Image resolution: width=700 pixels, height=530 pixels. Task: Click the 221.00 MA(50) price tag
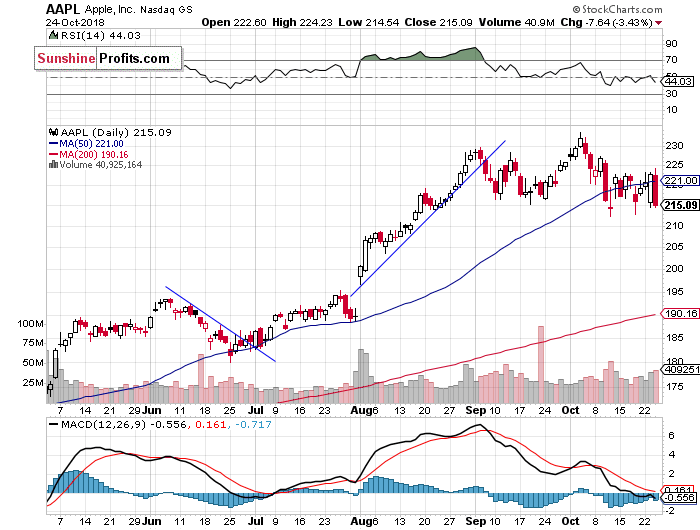pyautogui.click(x=680, y=180)
